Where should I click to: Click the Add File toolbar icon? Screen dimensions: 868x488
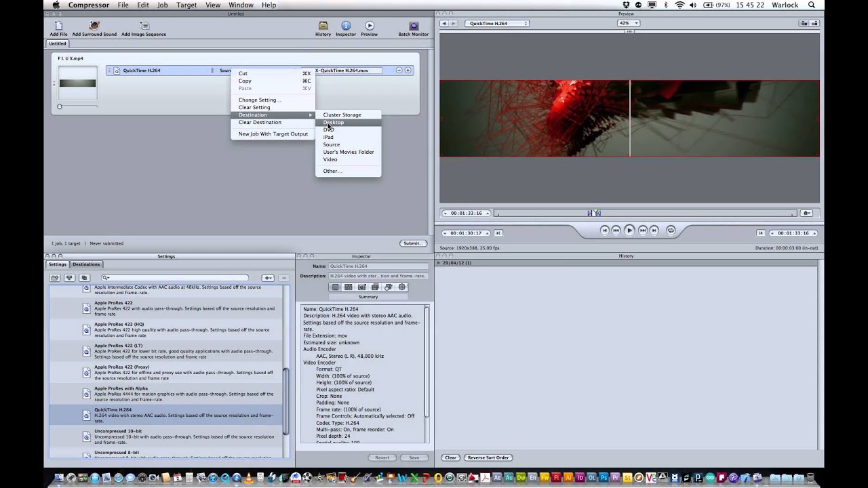[58, 26]
